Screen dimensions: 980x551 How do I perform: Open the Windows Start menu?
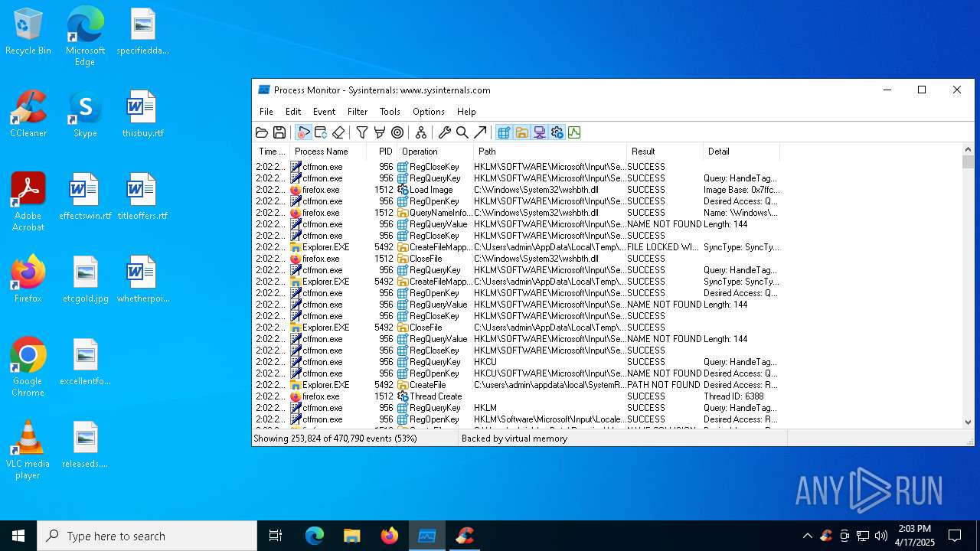(18, 536)
